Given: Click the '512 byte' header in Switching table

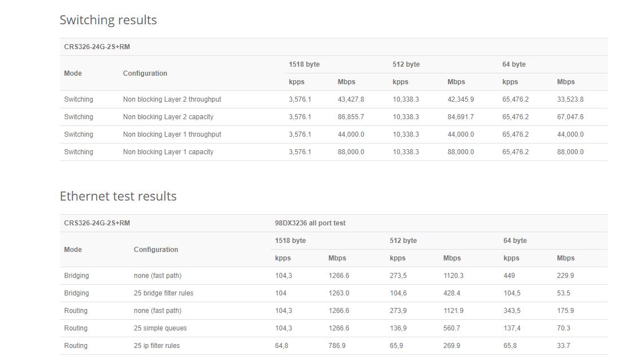Looking at the screenshot, I should pyautogui.click(x=406, y=64).
